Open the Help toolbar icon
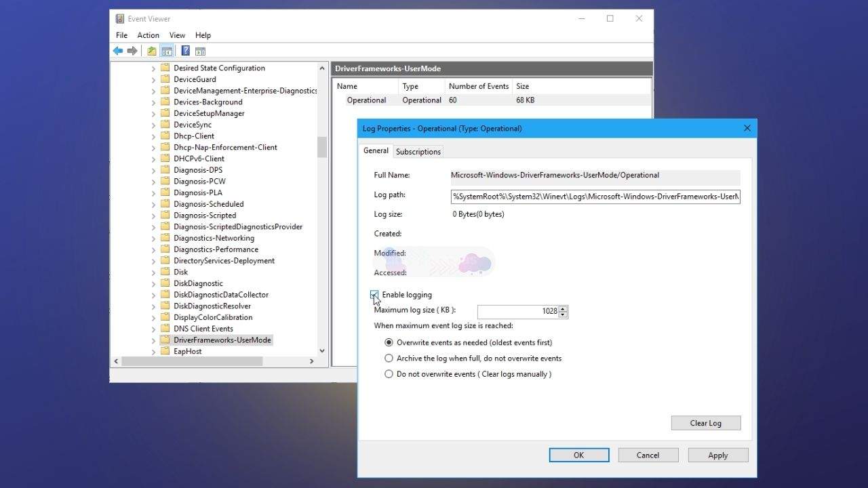The width and height of the screenshot is (868, 488). 186,51
